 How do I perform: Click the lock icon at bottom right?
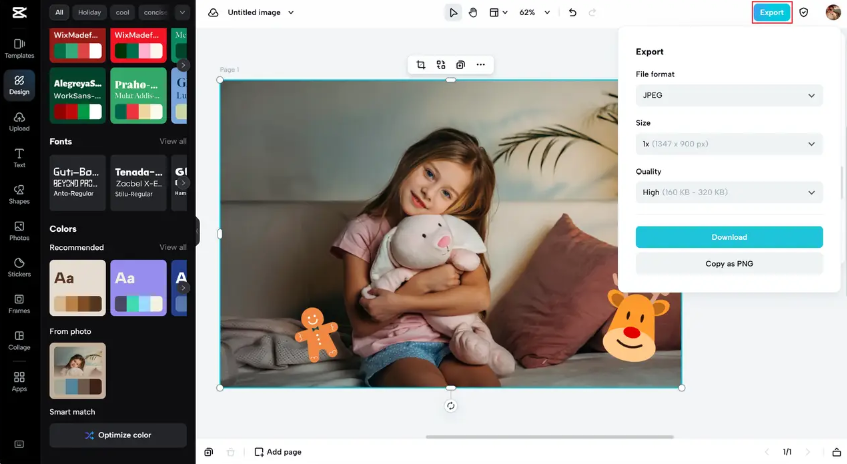coord(836,452)
